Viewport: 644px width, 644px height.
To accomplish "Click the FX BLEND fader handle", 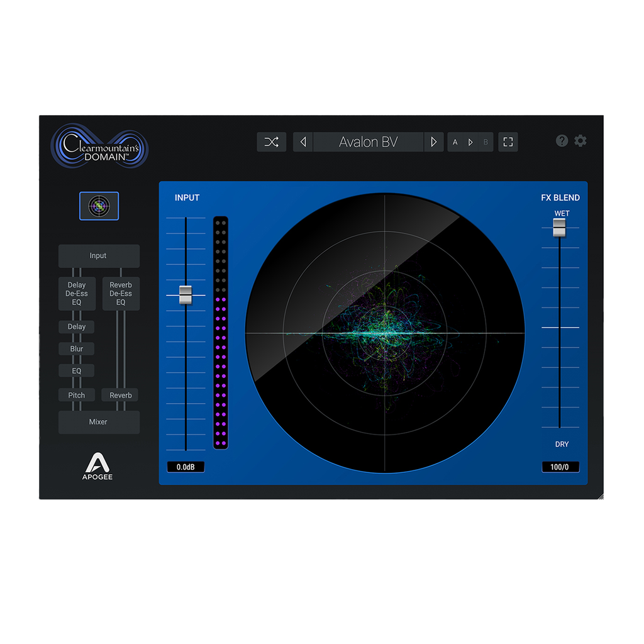I will [559, 228].
